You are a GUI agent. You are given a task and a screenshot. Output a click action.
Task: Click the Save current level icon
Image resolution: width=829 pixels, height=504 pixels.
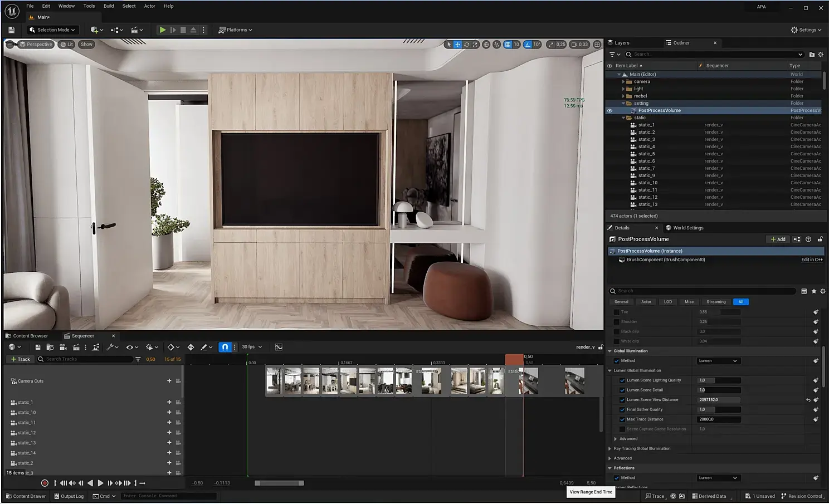tap(11, 30)
